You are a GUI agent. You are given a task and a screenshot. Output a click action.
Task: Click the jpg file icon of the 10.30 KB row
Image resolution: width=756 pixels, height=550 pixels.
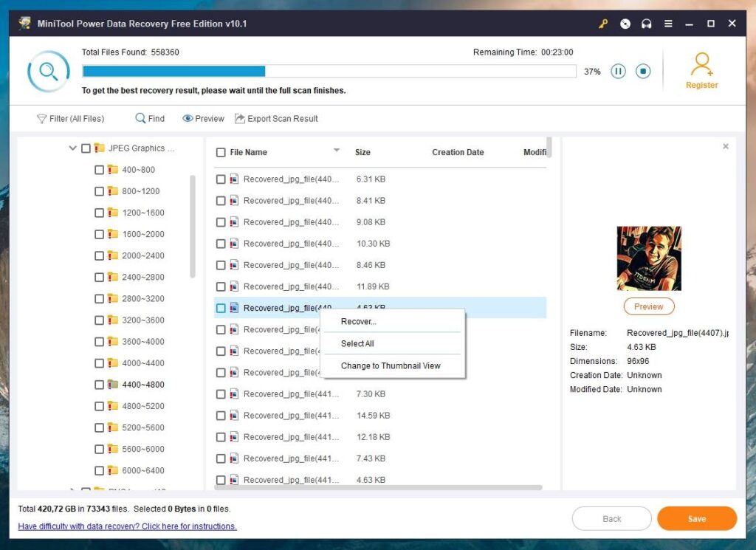(234, 244)
